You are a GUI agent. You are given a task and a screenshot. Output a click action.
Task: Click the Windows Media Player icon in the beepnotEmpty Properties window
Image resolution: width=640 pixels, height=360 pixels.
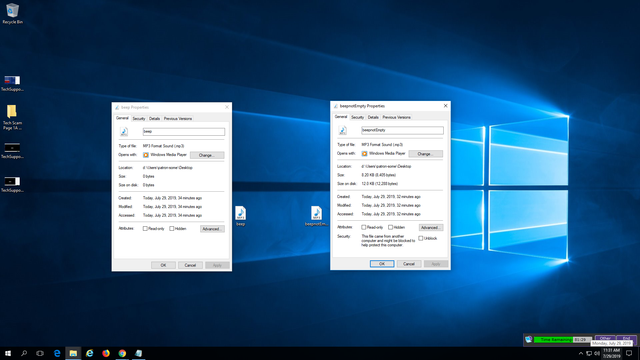pos(364,153)
